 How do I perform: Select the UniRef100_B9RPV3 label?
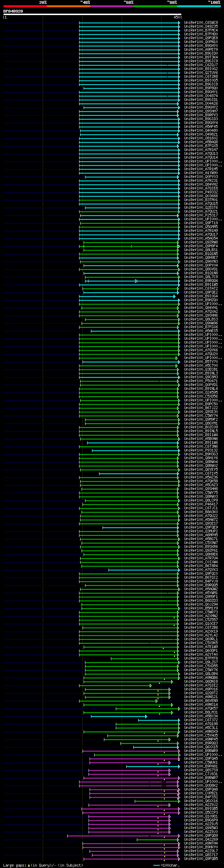click(201, 115)
